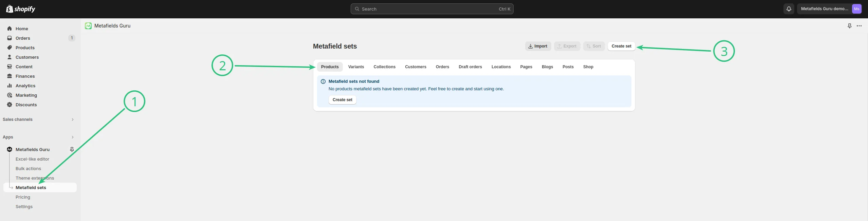Switch to the Pages tab

click(526, 67)
